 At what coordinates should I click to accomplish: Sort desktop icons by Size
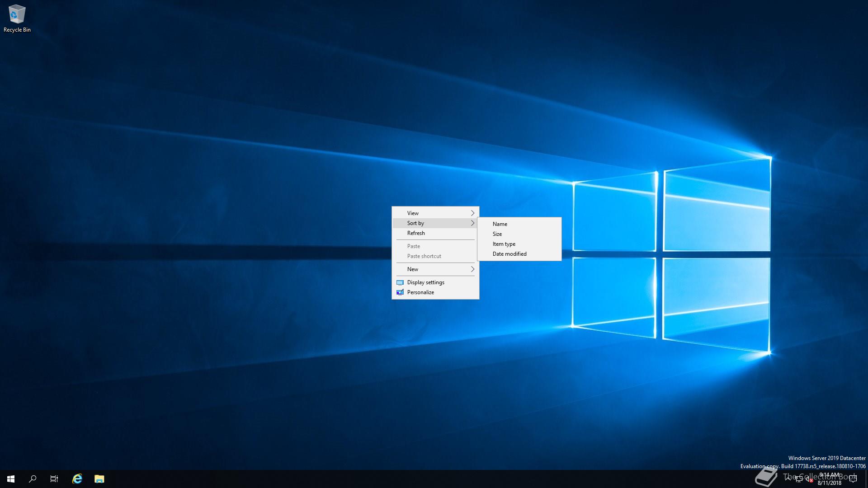tap(497, 234)
